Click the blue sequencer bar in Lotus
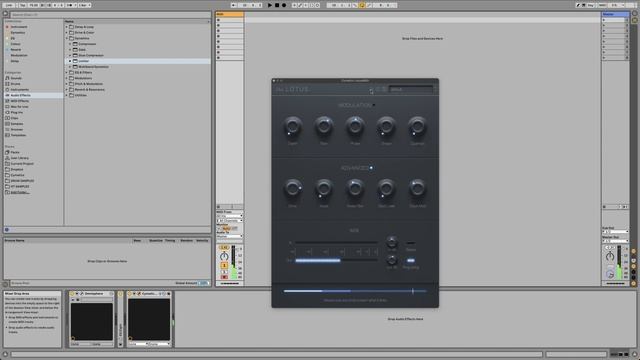 tap(318, 260)
